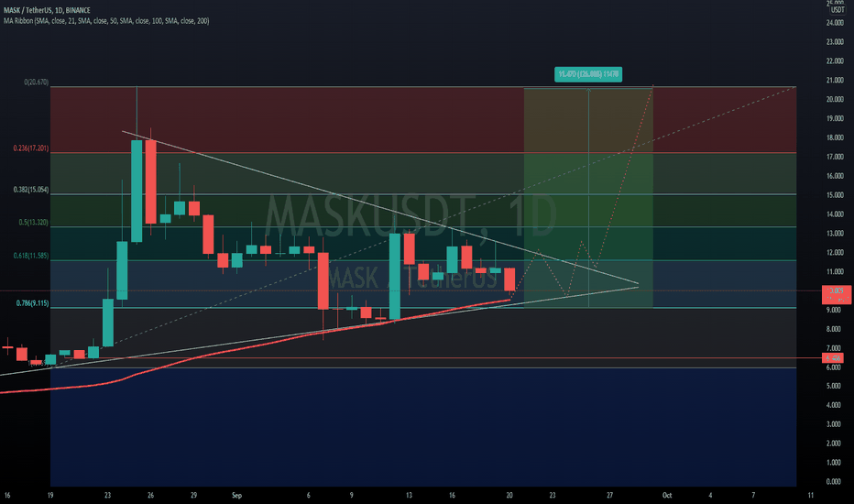Click the 5.000 price axis label
The height and width of the screenshot is (504, 854).
(x=834, y=386)
